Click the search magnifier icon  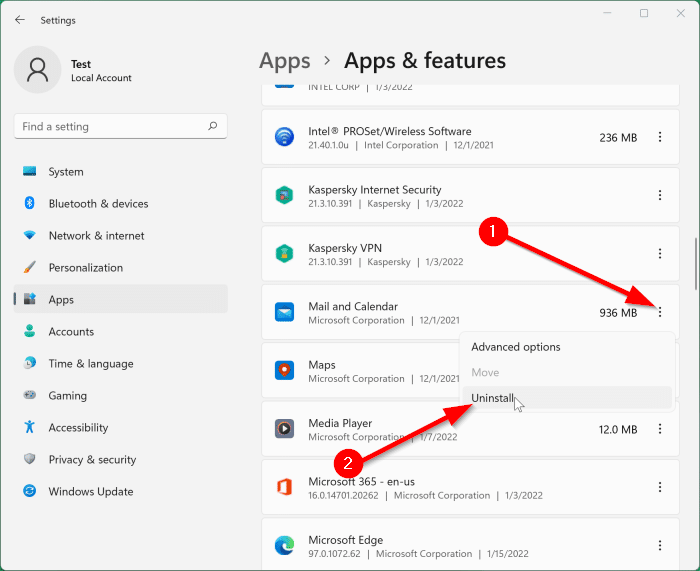212,126
